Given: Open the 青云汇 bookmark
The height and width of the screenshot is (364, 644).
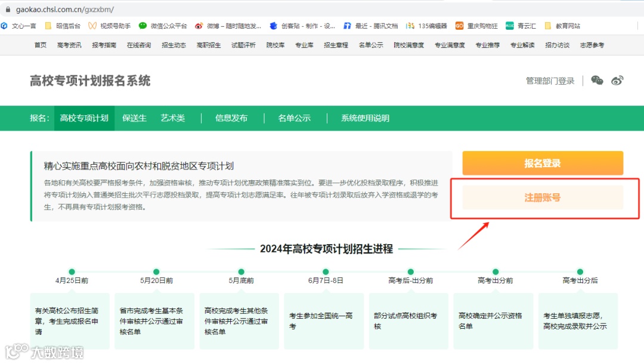Looking at the screenshot, I should tap(521, 26).
